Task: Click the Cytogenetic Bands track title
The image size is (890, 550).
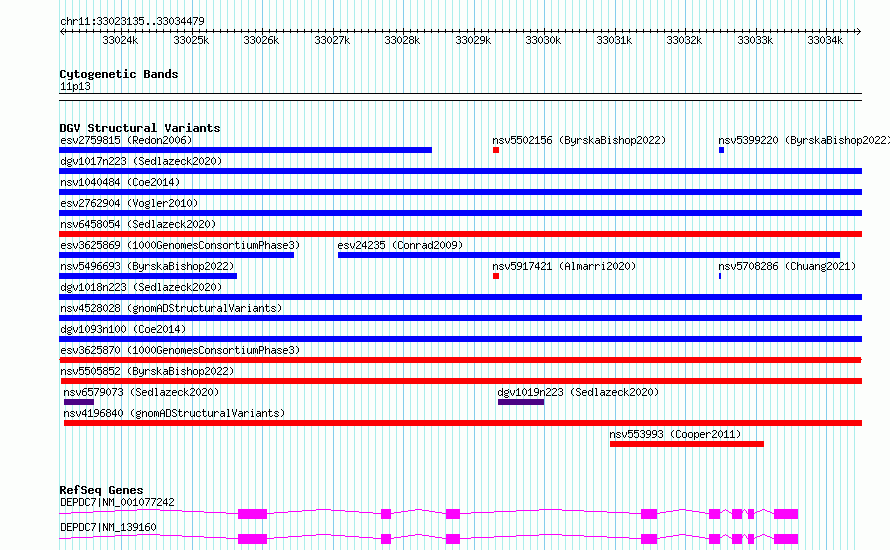Action: click(x=119, y=74)
